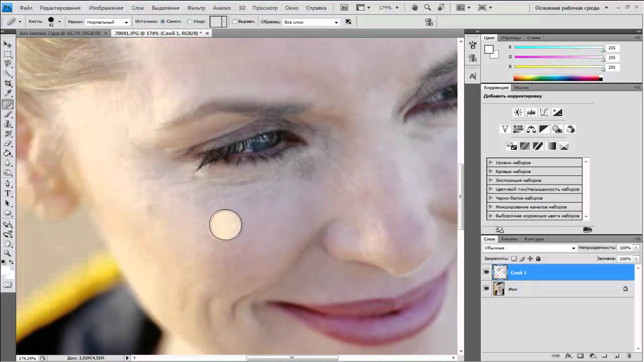Add a Brightness/Contrast adjustment
The width and height of the screenshot is (644, 362).
[x=518, y=113]
